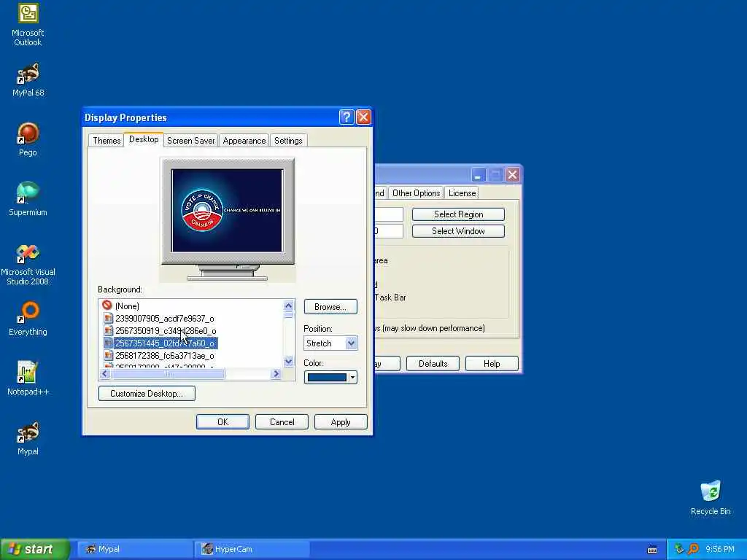
Task: Click Cancel in Display Properties
Action: (x=282, y=422)
